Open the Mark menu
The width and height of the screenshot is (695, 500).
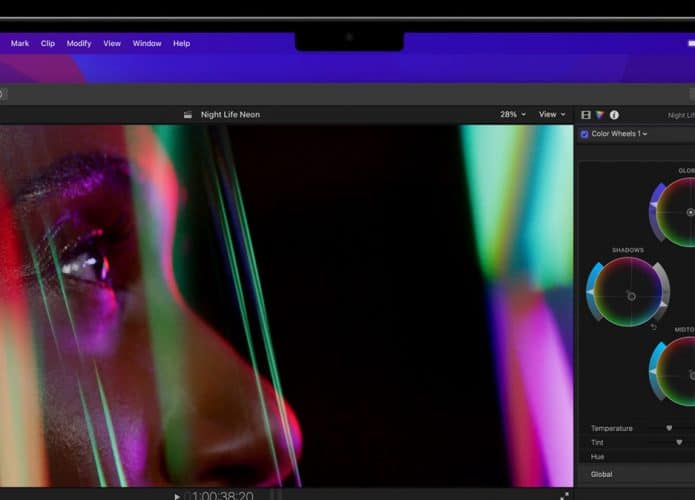pyautogui.click(x=20, y=43)
